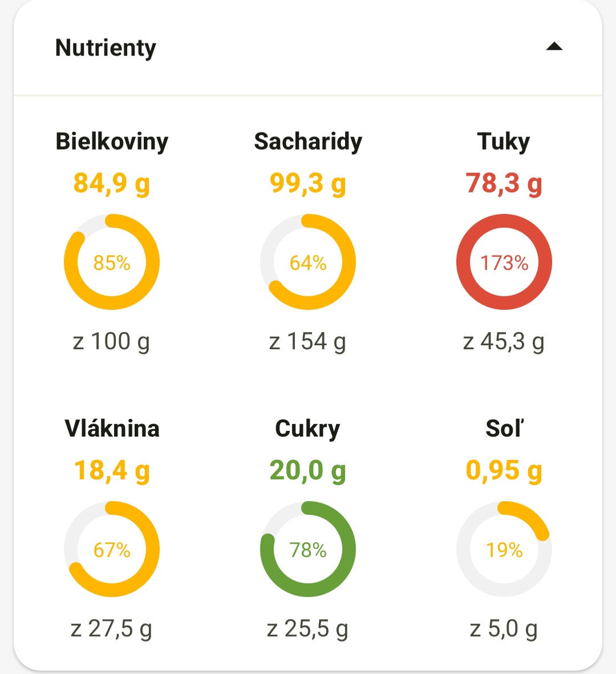
Task: Click the 84,9 g protein value
Action: pyautogui.click(x=112, y=184)
